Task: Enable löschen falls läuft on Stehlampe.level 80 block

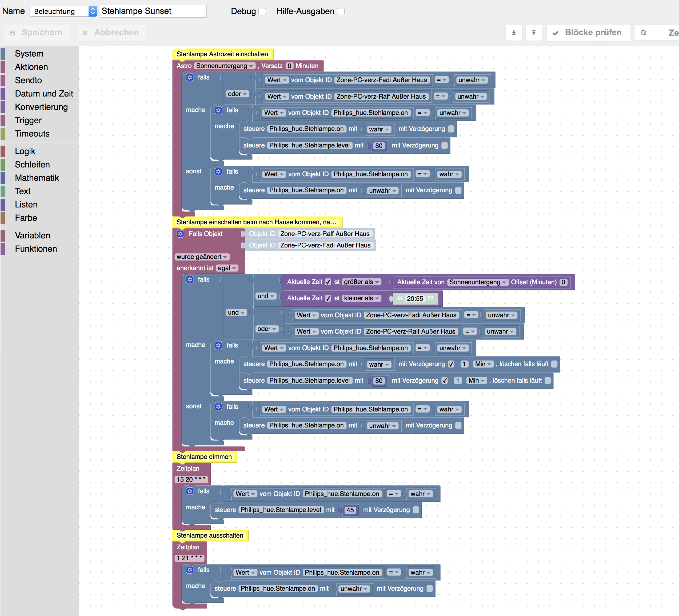Action: pyautogui.click(x=548, y=381)
